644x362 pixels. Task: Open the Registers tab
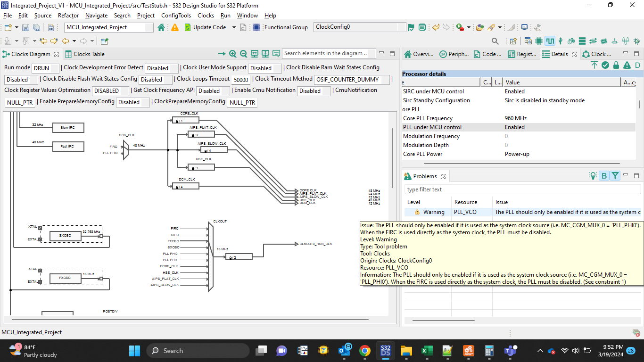(x=521, y=54)
